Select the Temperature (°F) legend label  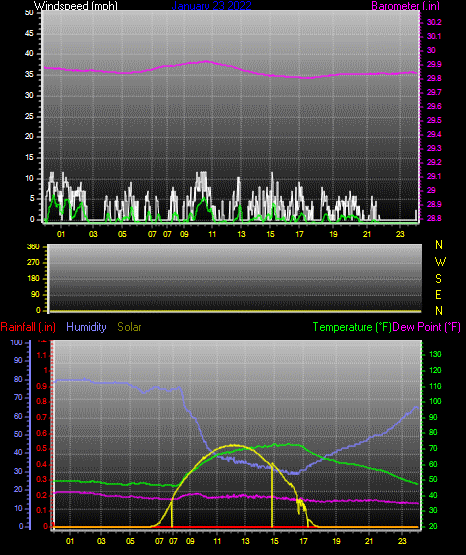coord(352,327)
